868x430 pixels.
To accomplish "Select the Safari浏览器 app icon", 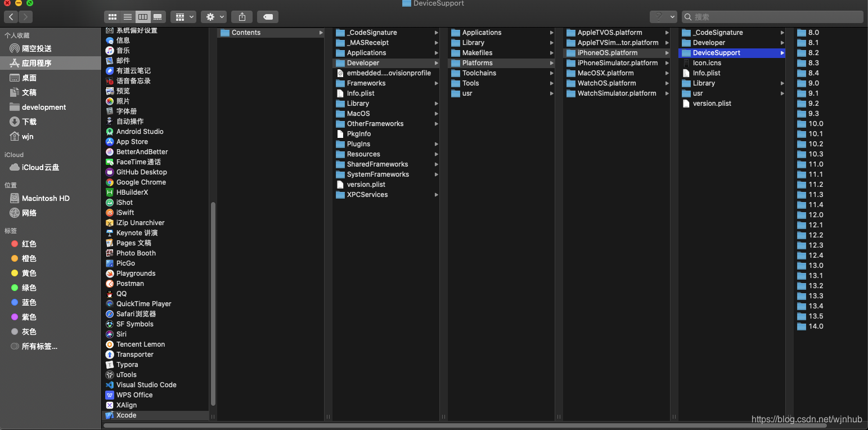I will click(110, 314).
